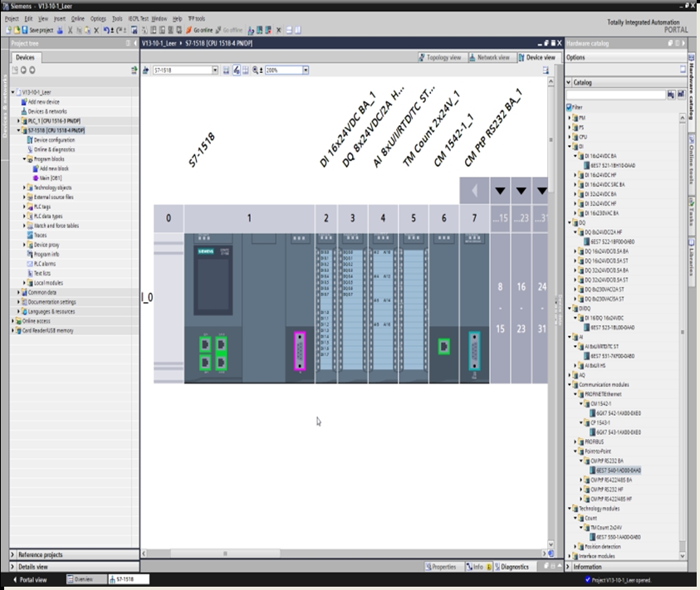The image size is (700, 590).
Task: Open the Properties tab in inspector
Action: pos(441,567)
